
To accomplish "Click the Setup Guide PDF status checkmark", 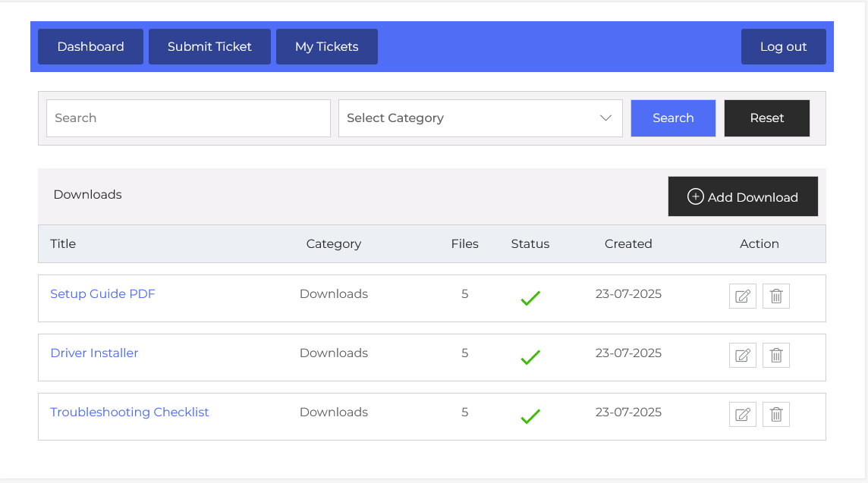I will (530, 298).
